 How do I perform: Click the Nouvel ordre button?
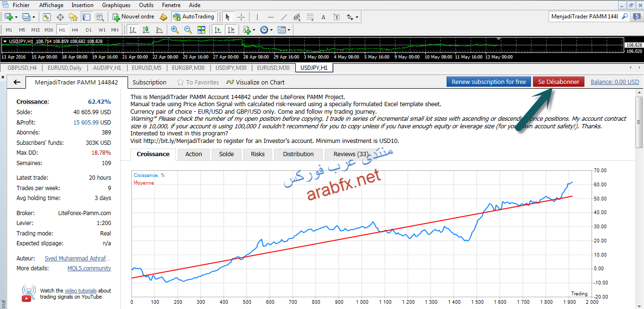coord(134,17)
